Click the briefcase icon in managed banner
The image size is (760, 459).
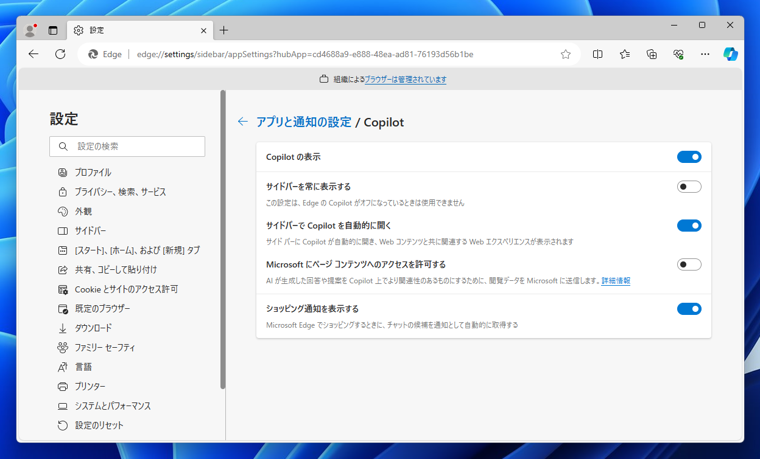[324, 79]
